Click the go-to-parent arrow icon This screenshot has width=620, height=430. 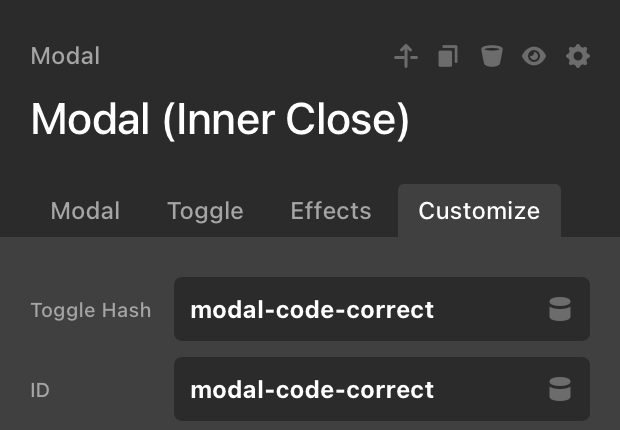[x=405, y=56]
